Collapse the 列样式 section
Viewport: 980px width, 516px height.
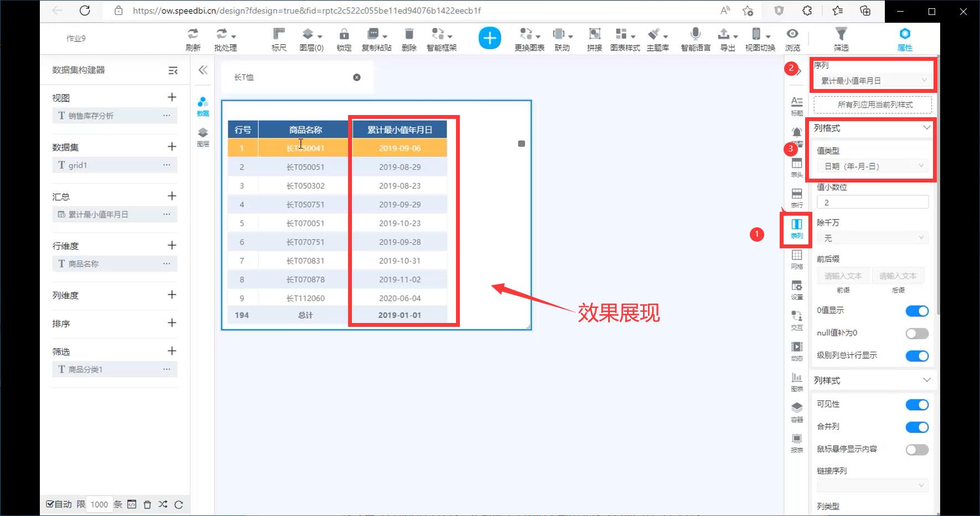tap(926, 380)
